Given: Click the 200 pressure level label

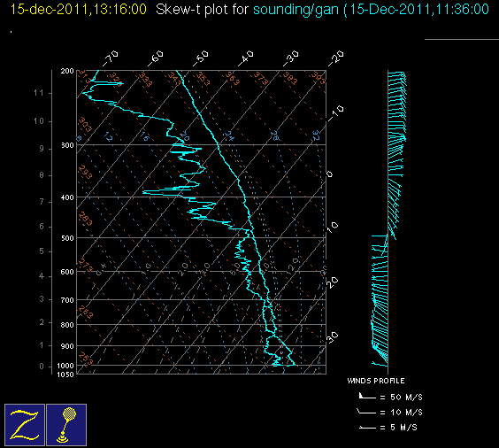Looking at the screenshot, I should pyautogui.click(x=67, y=71).
